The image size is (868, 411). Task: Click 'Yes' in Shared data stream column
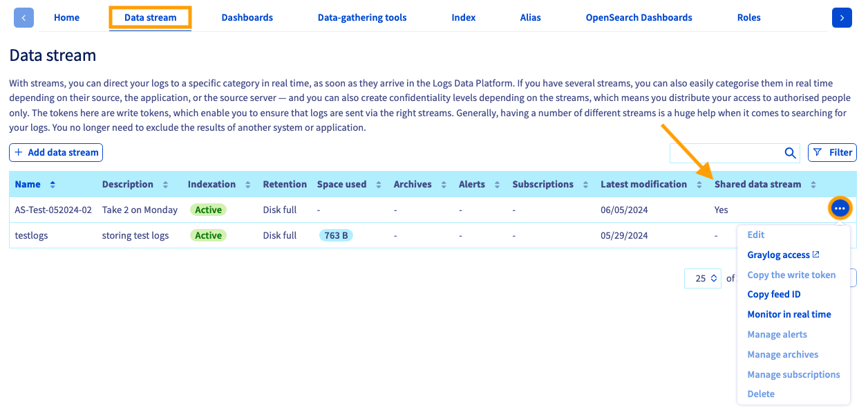tap(721, 210)
